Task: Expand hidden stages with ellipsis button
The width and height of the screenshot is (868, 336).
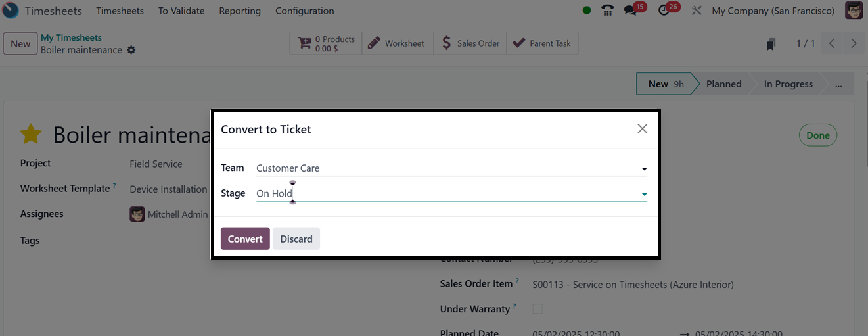Action: point(838,84)
